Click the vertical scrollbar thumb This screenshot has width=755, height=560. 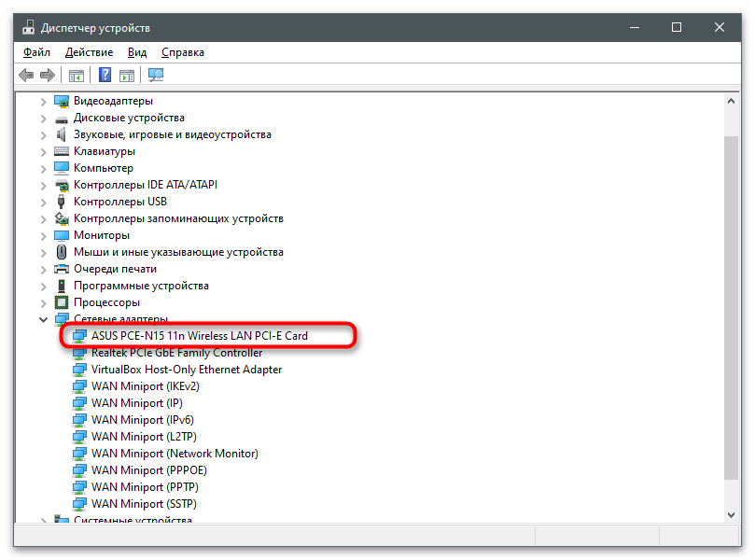[x=731, y=307]
